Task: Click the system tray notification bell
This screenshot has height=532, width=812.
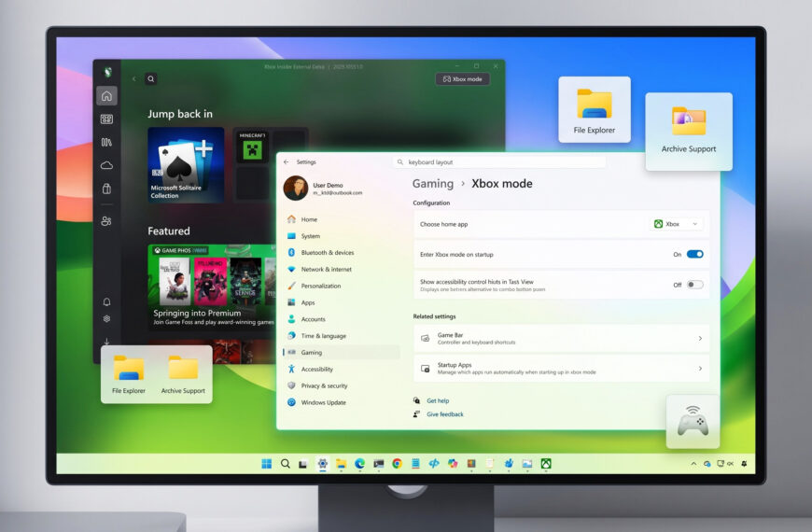Action: pos(744,464)
